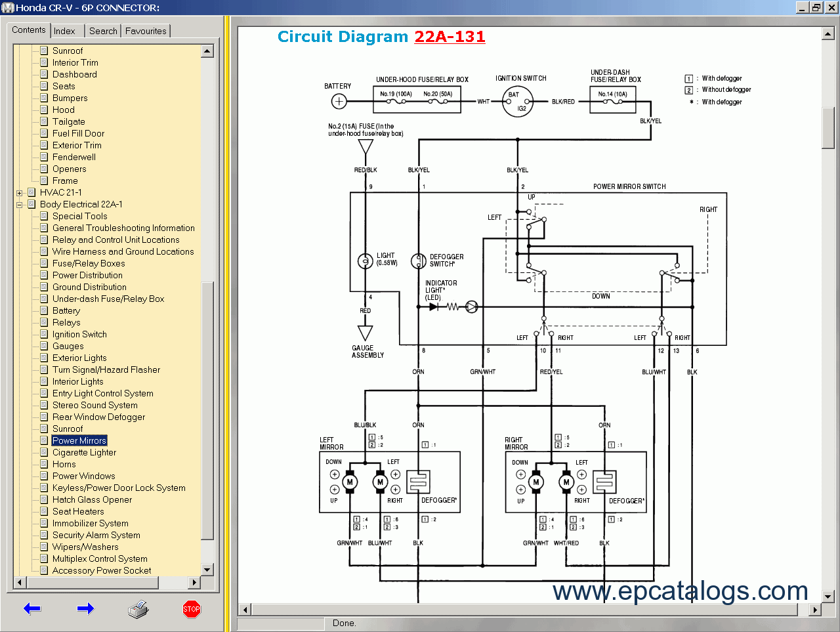Open the Search tab
This screenshot has width=840, height=632.
(103, 31)
